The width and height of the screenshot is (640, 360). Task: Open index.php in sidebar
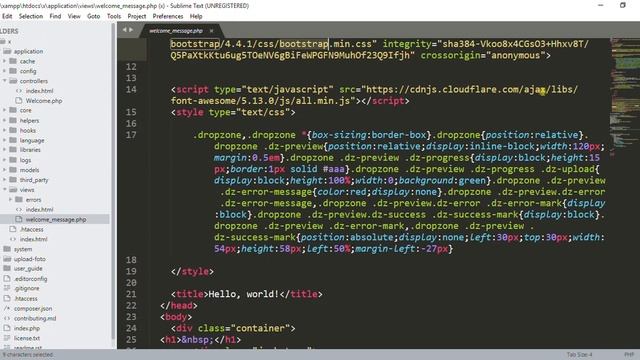point(27,328)
